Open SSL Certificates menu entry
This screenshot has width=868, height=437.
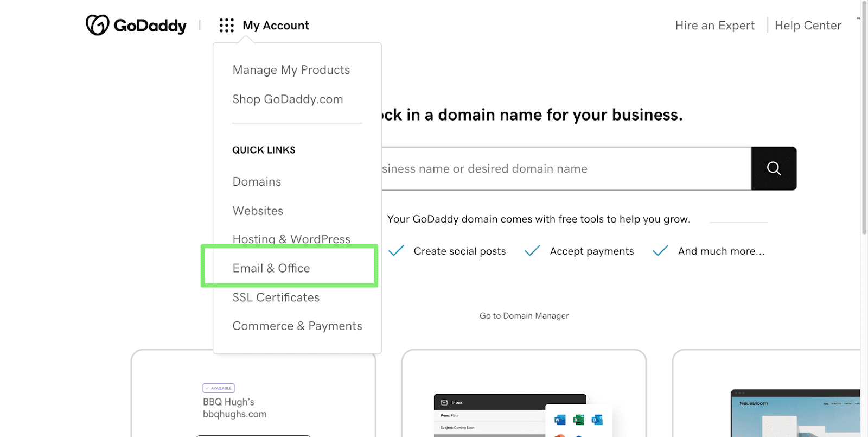click(x=276, y=297)
